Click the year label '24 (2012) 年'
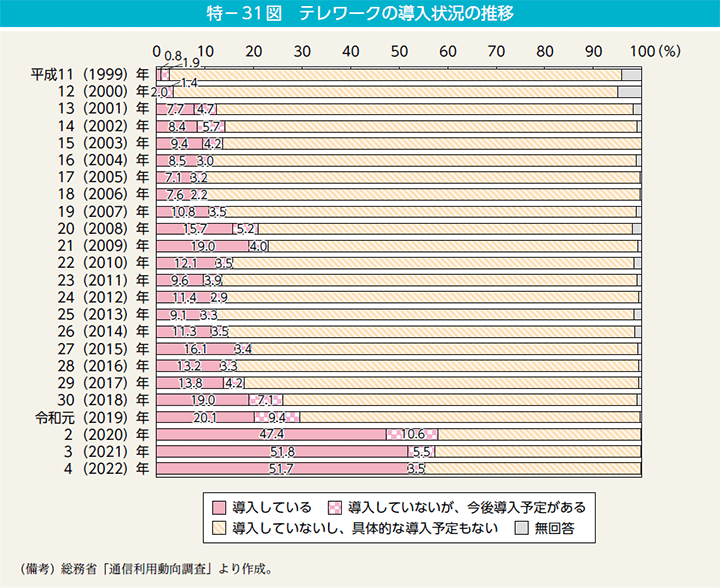The image size is (720, 588). click(x=103, y=297)
